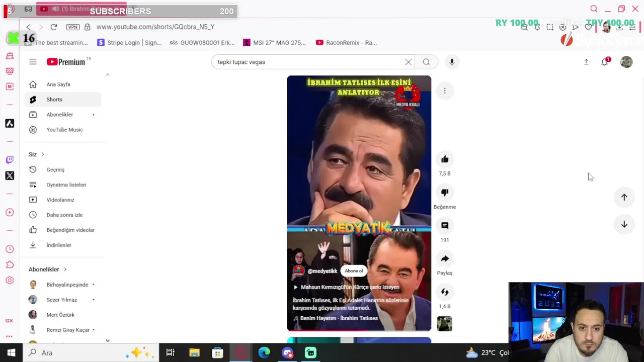Click the address bar URL
Image resolution: width=644 pixels, height=362 pixels.
pos(155,27)
